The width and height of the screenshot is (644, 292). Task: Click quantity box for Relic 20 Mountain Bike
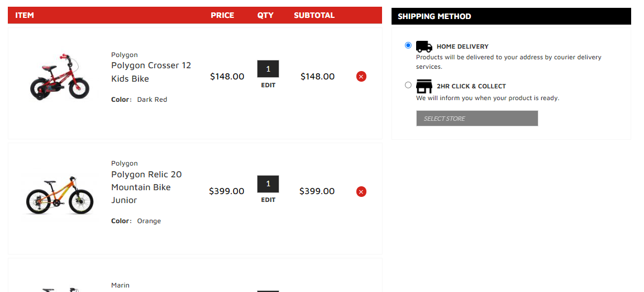[x=268, y=184]
